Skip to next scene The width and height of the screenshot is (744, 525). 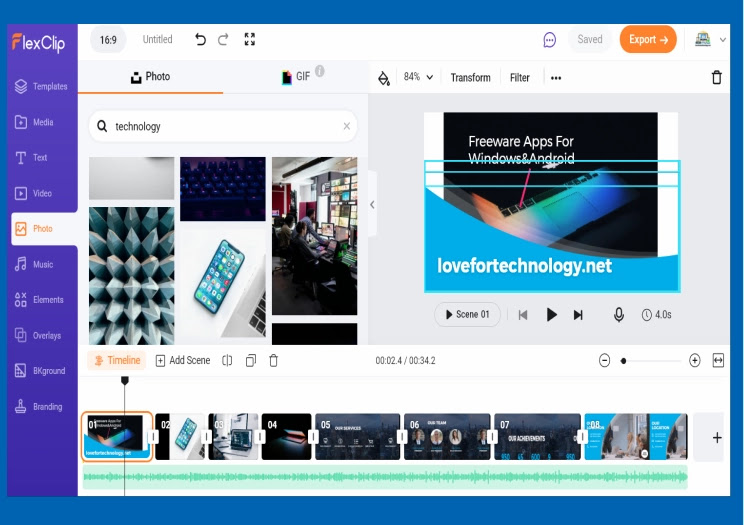click(x=578, y=315)
